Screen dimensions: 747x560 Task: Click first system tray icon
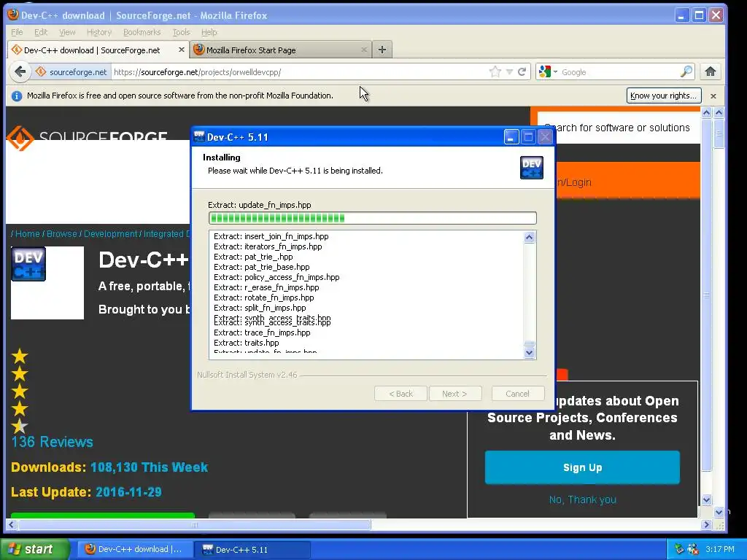tap(679, 549)
